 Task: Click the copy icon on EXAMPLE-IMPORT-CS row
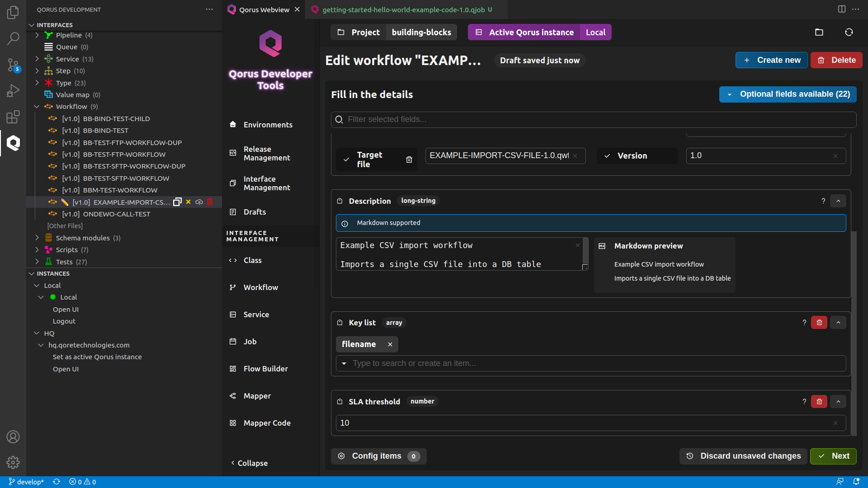click(x=178, y=202)
